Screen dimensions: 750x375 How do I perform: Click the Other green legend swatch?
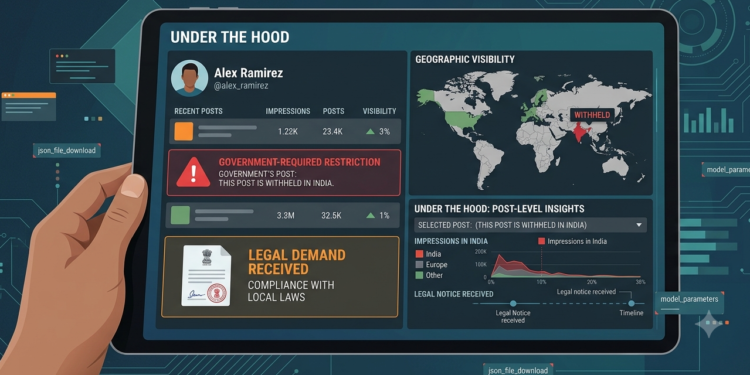coord(419,275)
